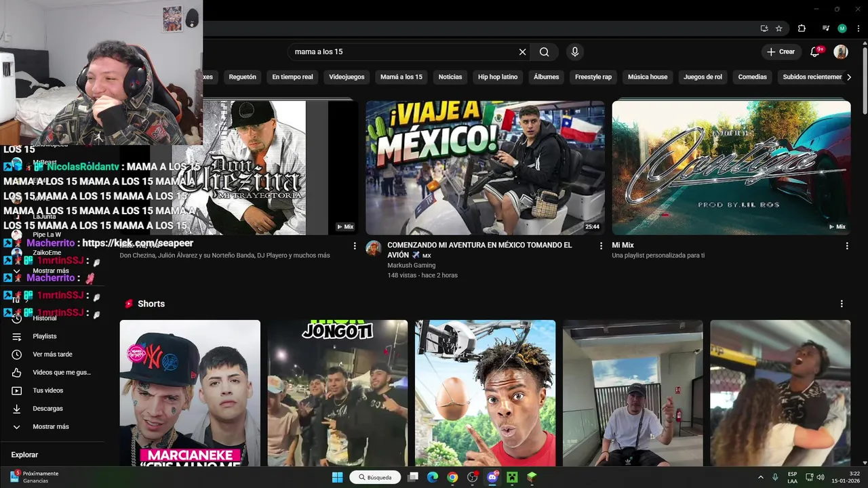Clear the search box with the X icon
The width and height of the screenshot is (868, 488).
coord(522,52)
